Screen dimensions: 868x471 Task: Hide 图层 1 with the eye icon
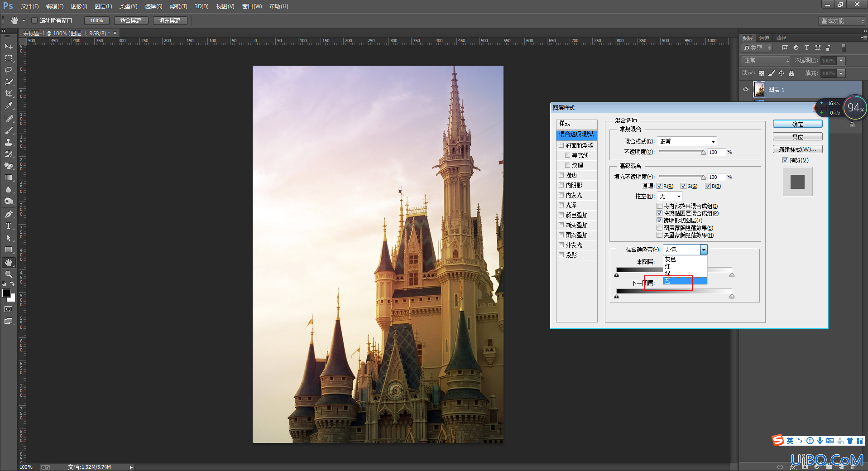(746, 89)
